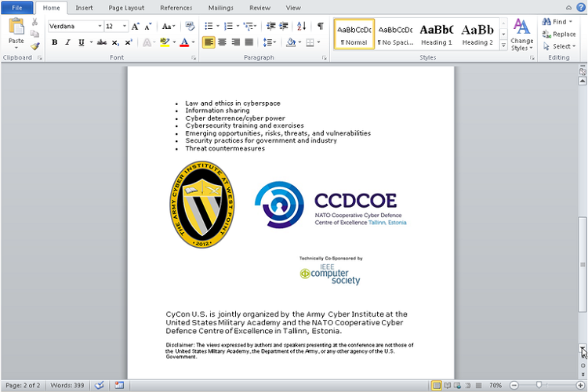588x392 pixels.
Task: Expand the font color dropdown arrow
Action: click(x=193, y=42)
